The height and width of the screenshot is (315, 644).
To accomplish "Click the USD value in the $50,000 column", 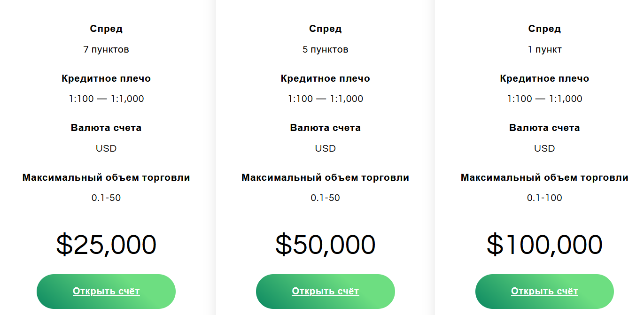I will pyautogui.click(x=325, y=148).
